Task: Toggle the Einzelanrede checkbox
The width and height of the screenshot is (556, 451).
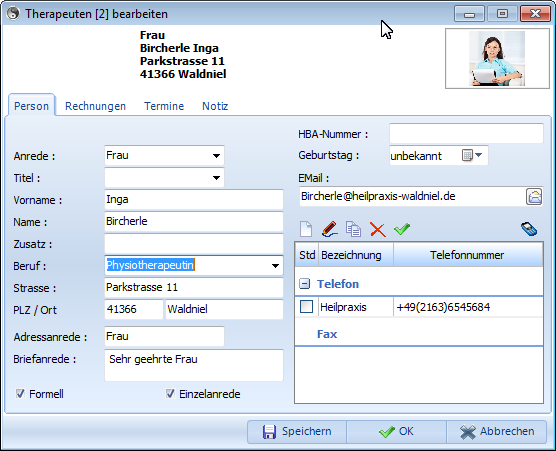Action: pos(170,394)
